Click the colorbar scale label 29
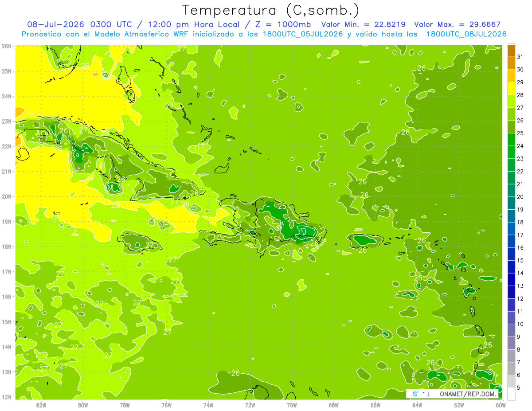The image size is (532, 411). pos(520,82)
